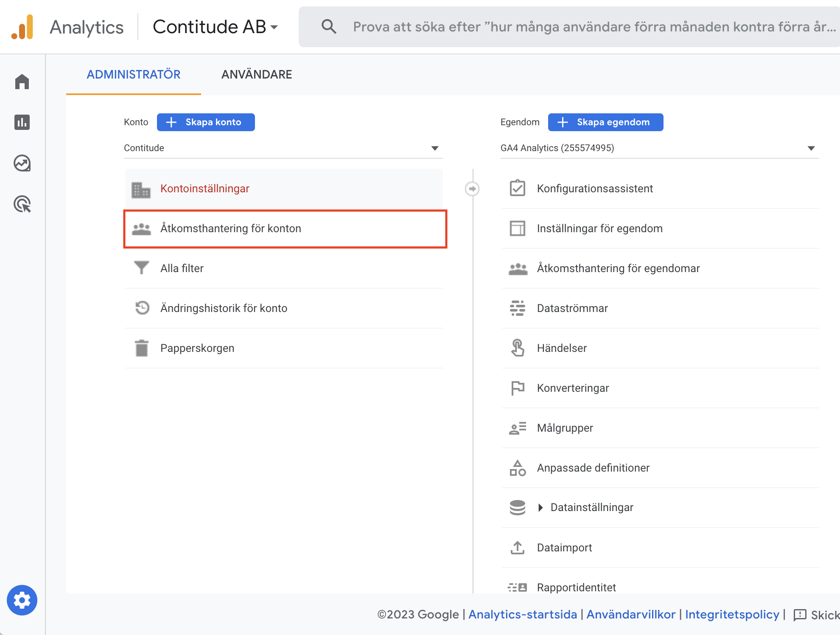
Task: Select the Explore icon in the sidebar
Action: [x=22, y=163]
